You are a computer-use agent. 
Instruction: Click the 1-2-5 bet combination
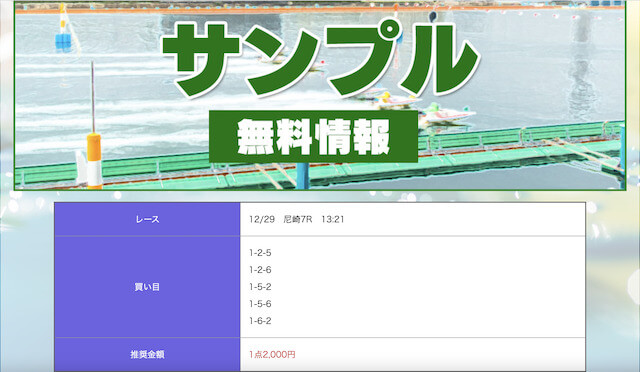[260, 253]
